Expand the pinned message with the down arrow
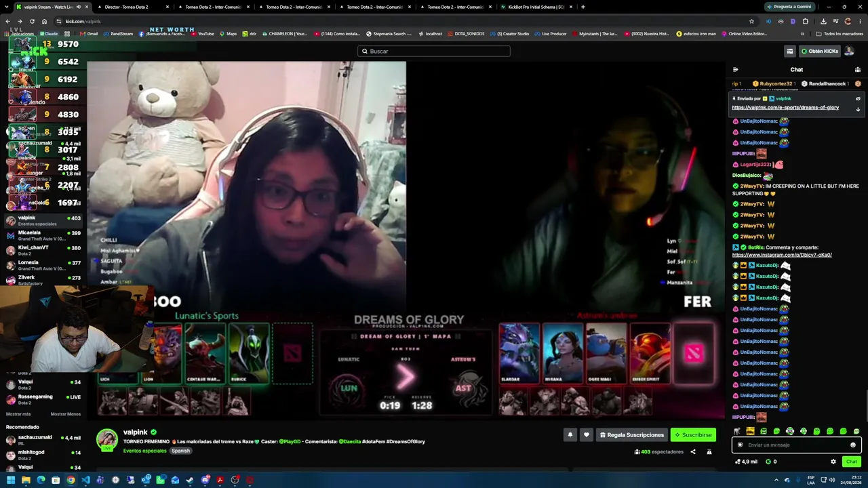Image resolution: width=868 pixels, height=488 pixels. (x=858, y=109)
